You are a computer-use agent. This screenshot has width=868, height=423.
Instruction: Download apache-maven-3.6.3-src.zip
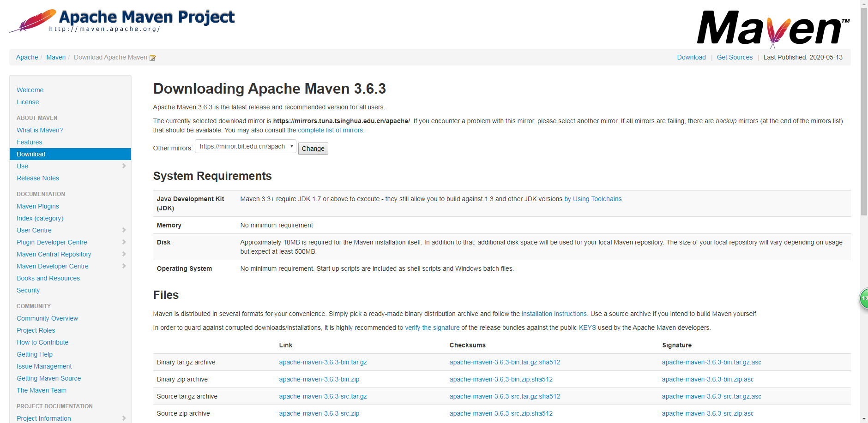pos(319,413)
